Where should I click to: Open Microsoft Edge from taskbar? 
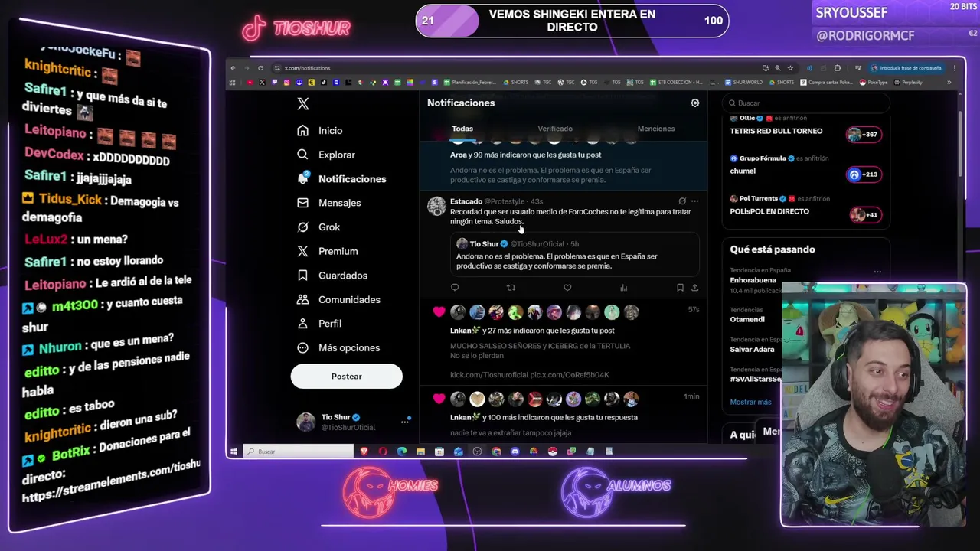401,452
